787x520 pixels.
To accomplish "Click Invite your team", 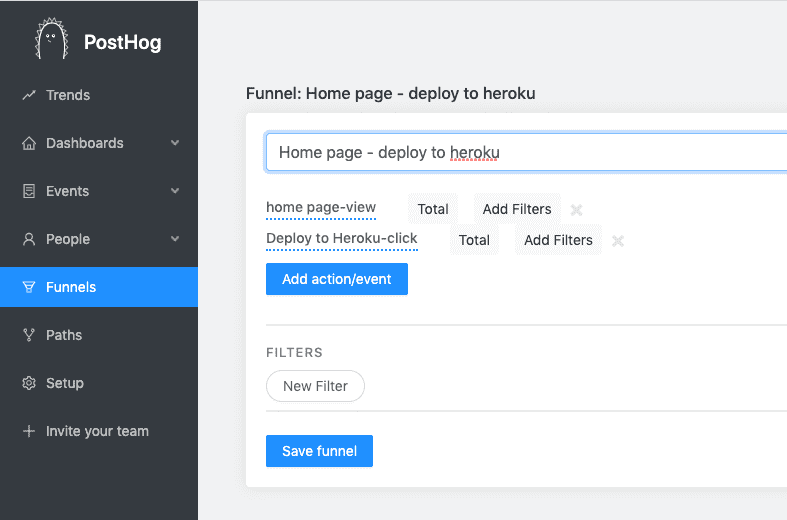I will pos(97,431).
